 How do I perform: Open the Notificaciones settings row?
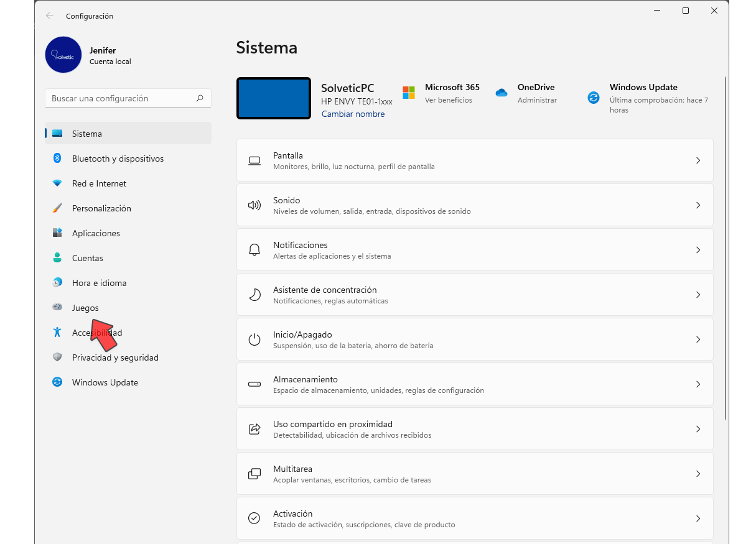[474, 250]
